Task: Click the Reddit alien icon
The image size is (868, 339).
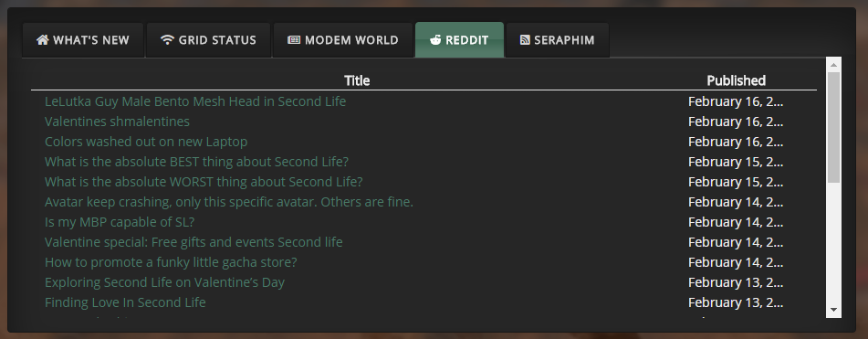Action: pos(435,40)
